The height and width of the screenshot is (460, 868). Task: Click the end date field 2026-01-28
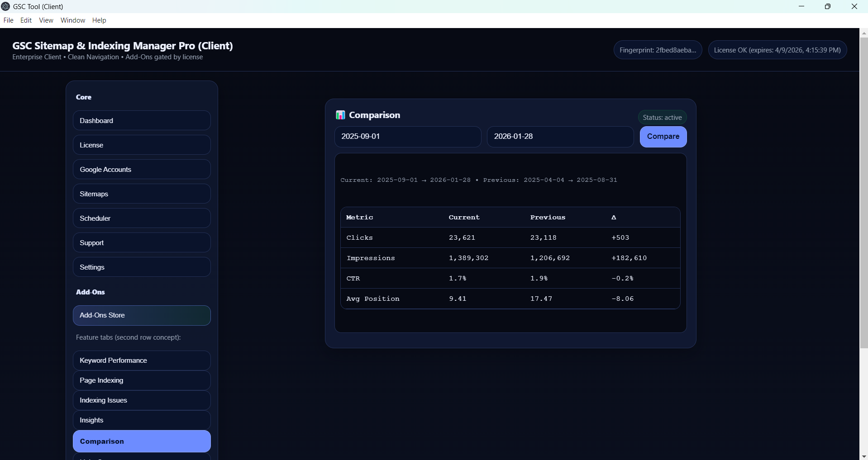pyautogui.click(x=560, y=137)
